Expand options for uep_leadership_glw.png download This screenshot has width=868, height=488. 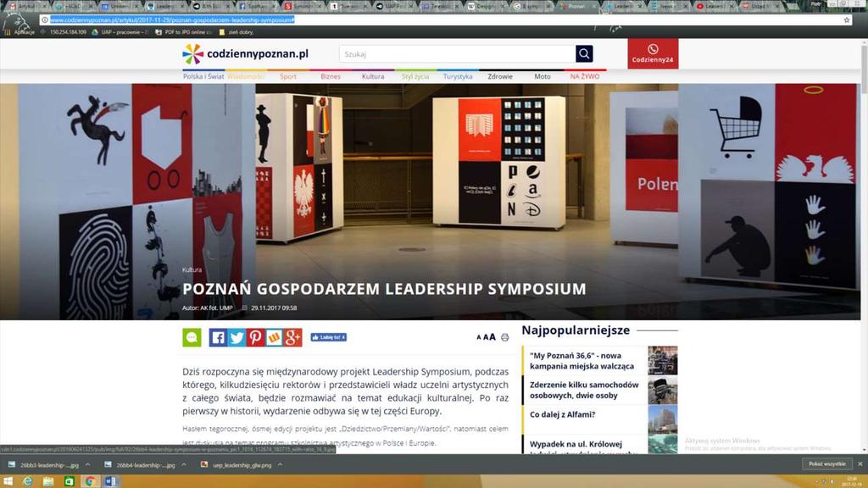[280, 465]
